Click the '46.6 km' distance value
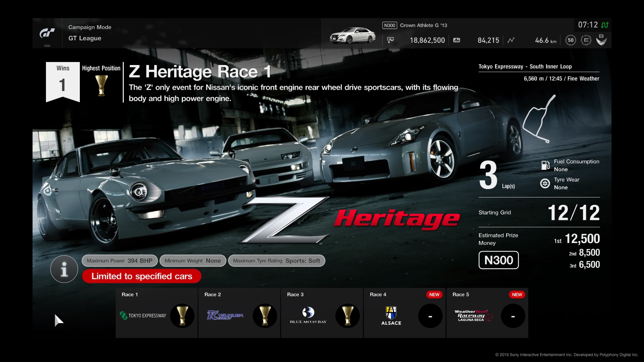The image size is (644, 362). click(x=546, y=41)
